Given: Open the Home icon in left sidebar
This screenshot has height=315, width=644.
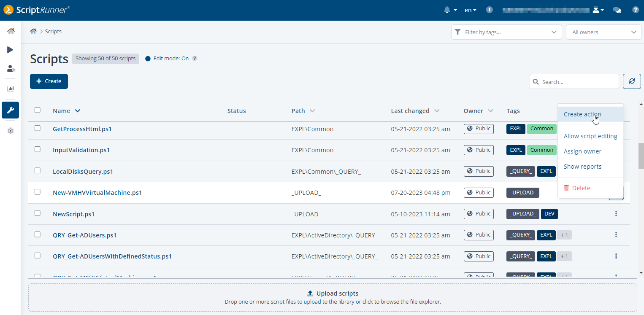Looking at the screenshot, I should [x=11, y=31].
